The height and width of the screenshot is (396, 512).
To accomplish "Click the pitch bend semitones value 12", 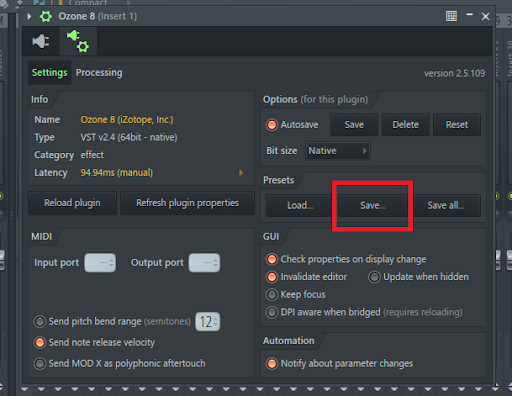I will [x=208, y=322].
